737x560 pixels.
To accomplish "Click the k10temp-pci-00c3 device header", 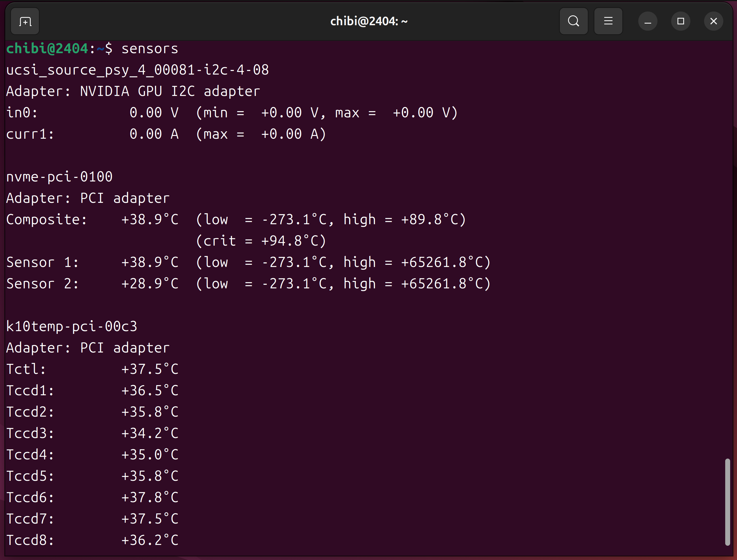I will point(72,327).
